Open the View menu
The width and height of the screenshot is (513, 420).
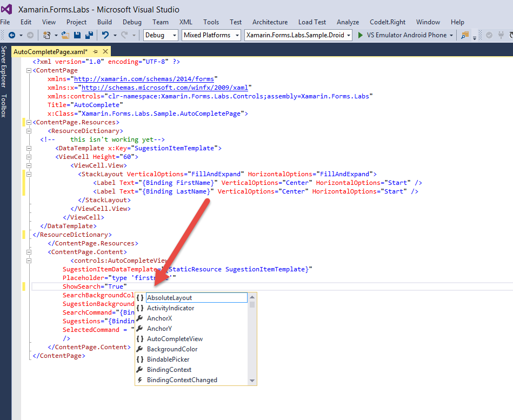(x=49, y=22)
